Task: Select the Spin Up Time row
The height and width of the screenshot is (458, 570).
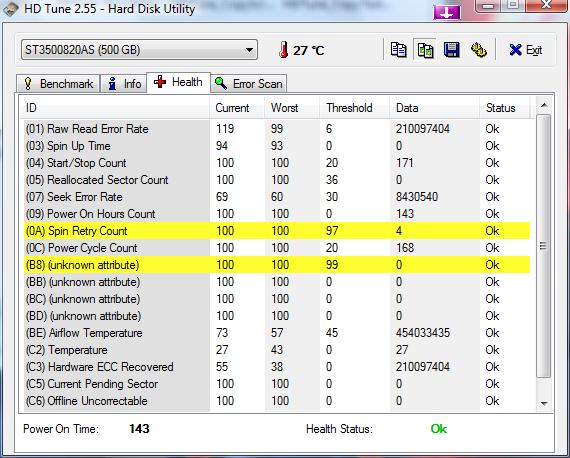Action: point(277,146)
